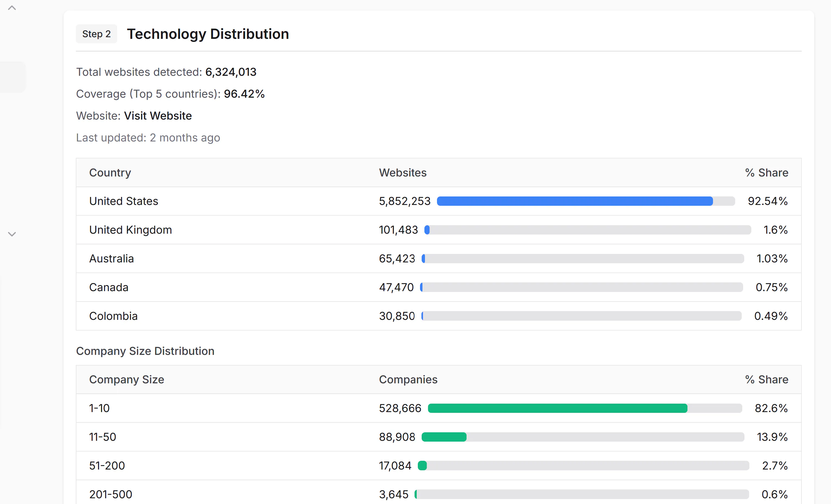Click the 3,645 companies value

[x=393, y=494]
